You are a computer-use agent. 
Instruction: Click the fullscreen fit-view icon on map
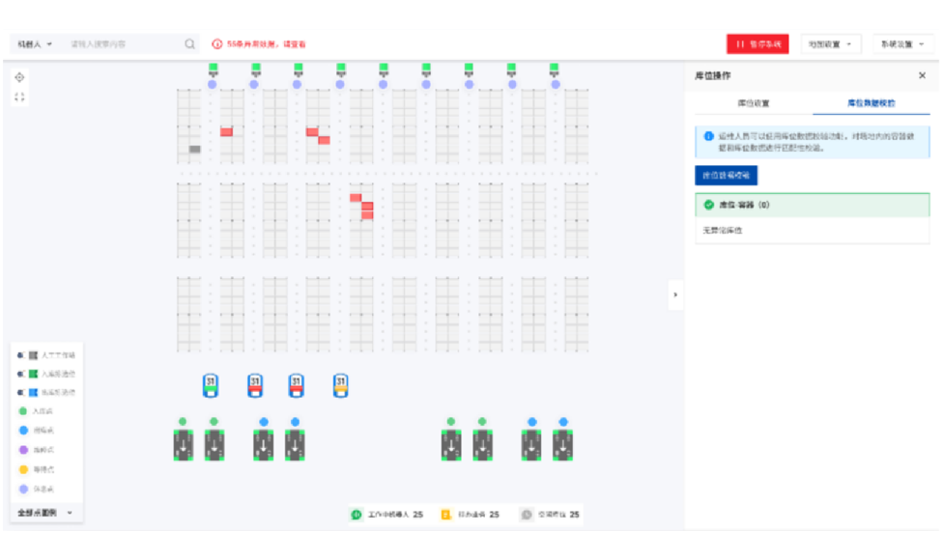coord(19,96)
